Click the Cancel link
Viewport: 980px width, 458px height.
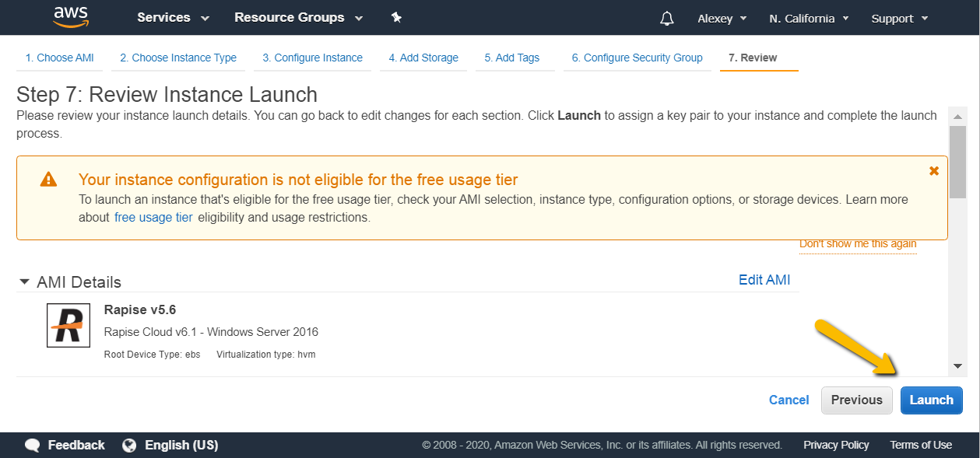pos(789,400)
